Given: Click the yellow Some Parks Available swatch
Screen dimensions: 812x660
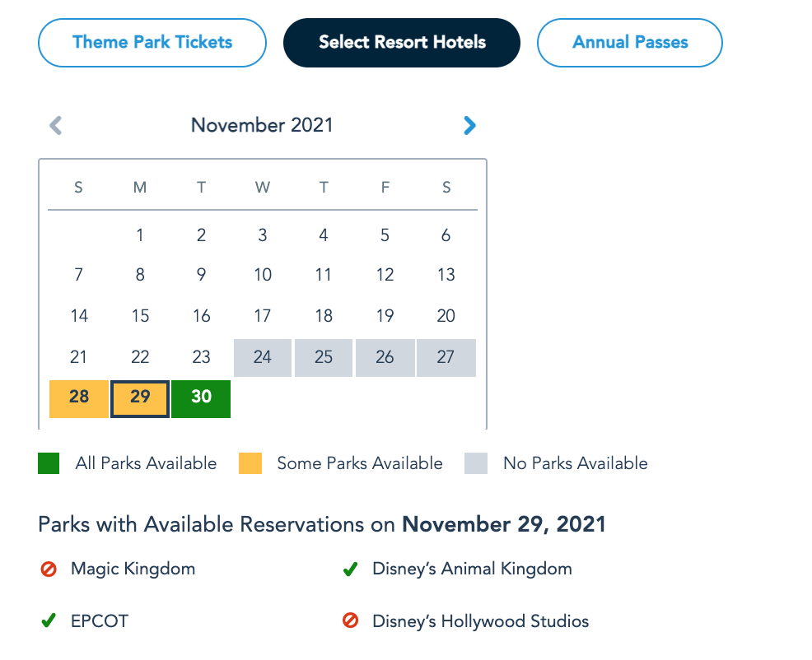Looking at the screenshot, I should 250,463.
